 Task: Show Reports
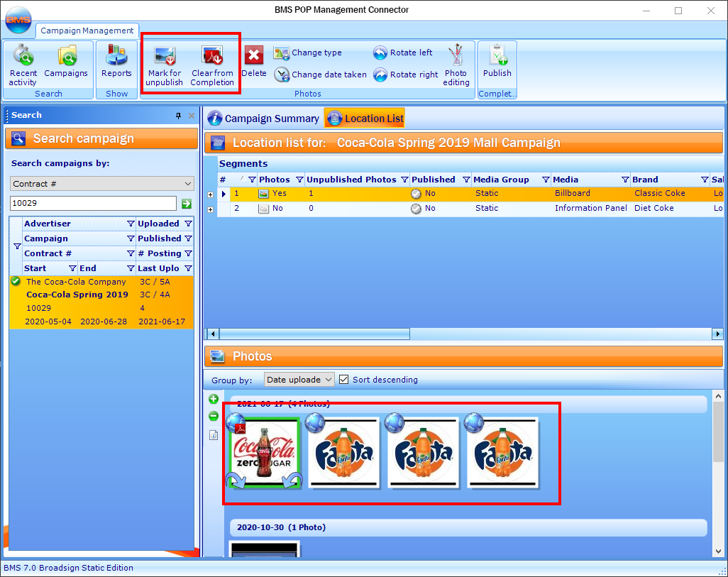[116, 61]
